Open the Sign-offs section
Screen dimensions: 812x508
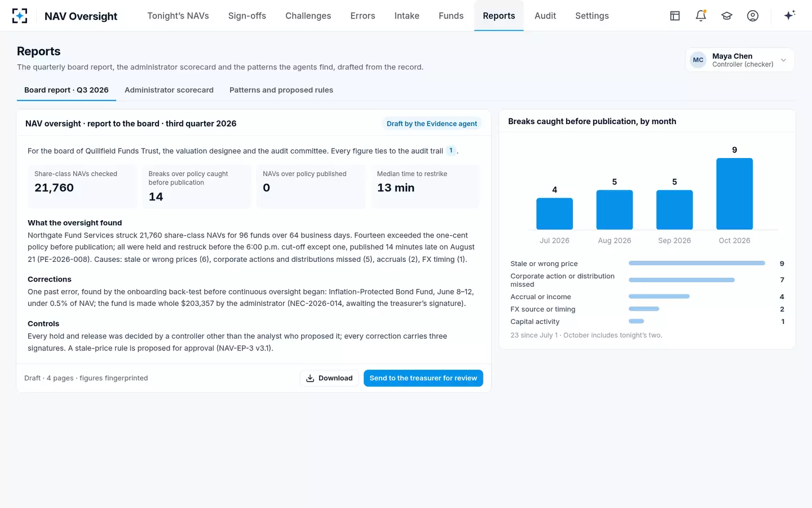247,16
